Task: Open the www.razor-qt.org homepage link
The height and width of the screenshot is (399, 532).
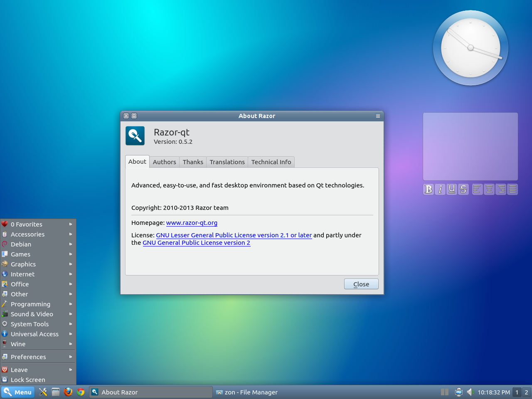Action: click(192, 222)
